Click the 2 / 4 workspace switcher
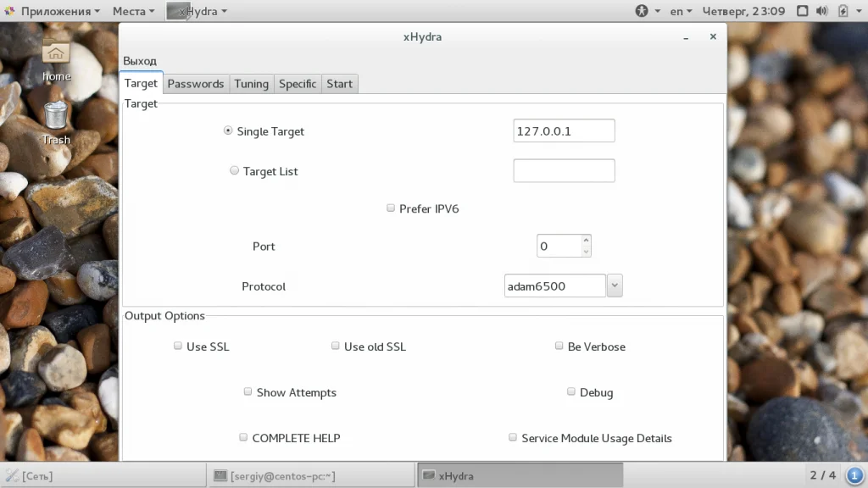868x488 pixels. click(822, 475)
